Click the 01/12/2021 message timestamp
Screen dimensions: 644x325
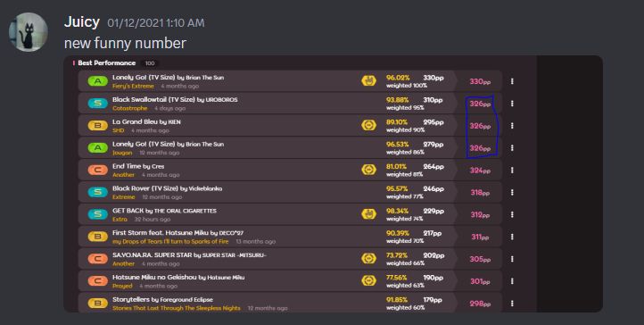click(x=156, y=23)
